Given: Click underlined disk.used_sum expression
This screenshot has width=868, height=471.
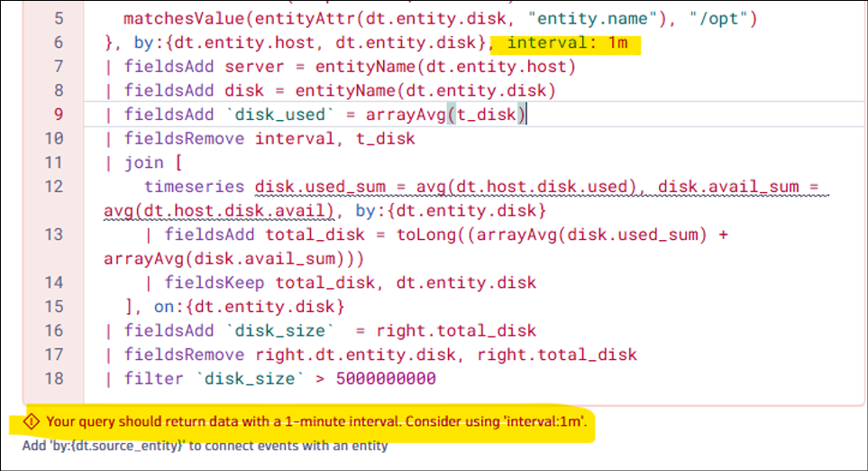Looking at the screenshot, I should pos(321,187).
